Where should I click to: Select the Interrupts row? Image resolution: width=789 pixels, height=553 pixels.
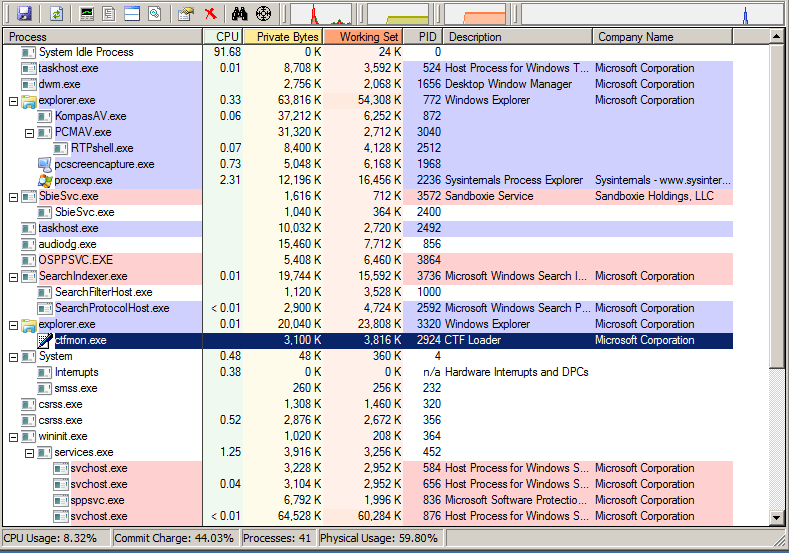tap(368, 372)
